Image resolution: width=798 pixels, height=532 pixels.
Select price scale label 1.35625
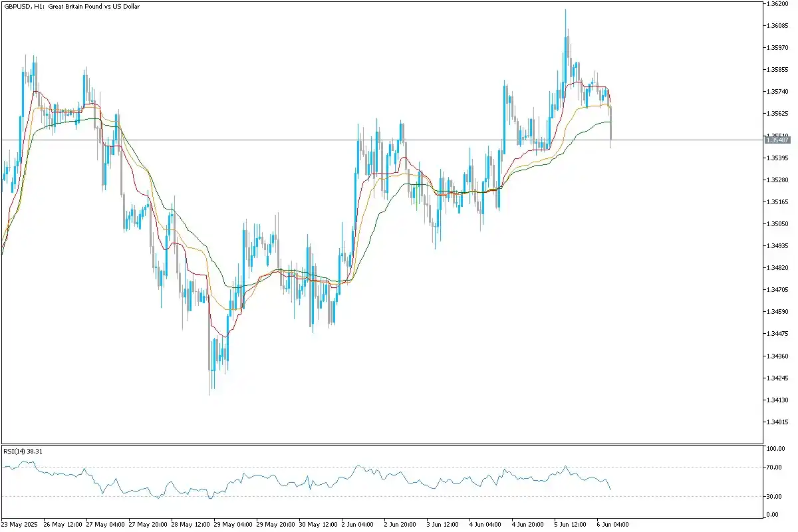tap(777, 114)
